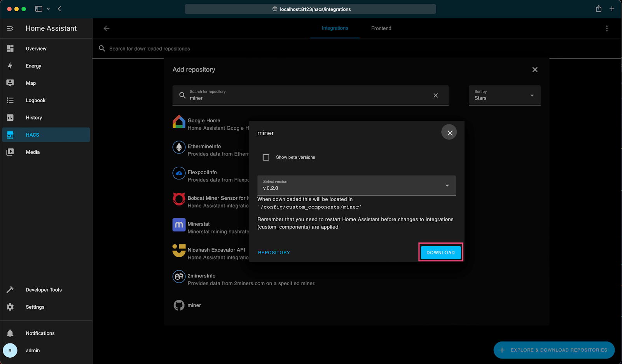Focus the Search for repository field

(311, 95)
